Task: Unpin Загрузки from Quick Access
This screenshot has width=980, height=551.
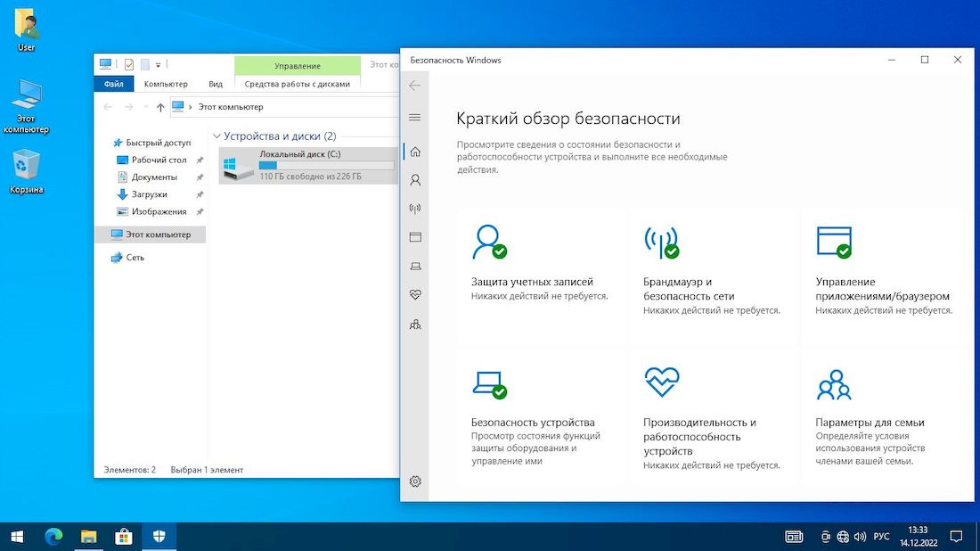Action: click(x=200, y=193)
